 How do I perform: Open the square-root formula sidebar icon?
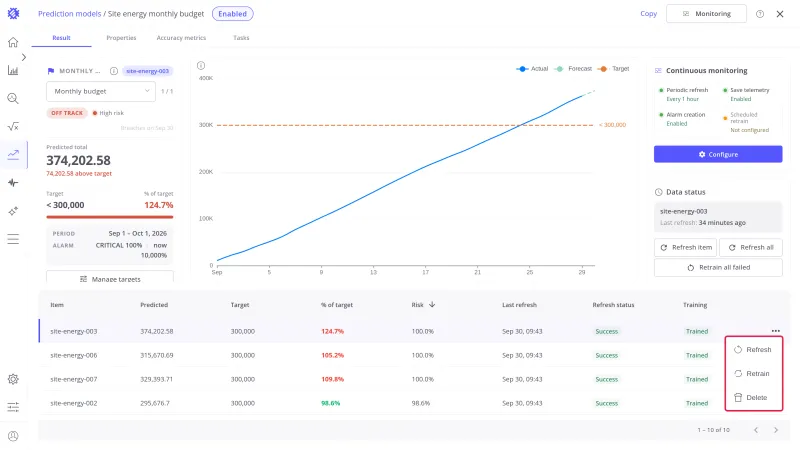click(x=13, y=127)
